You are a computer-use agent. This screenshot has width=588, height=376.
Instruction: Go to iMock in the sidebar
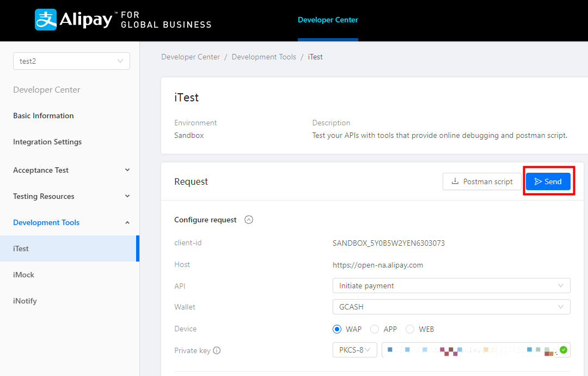(x=24, y=275)
